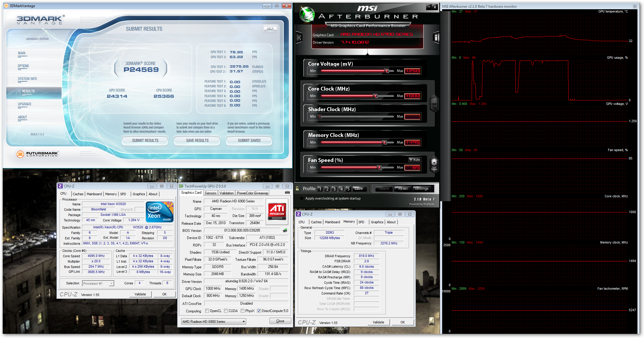
Task: Uncheck the DirectCompute 5.0 box
Action: [259, 311]
